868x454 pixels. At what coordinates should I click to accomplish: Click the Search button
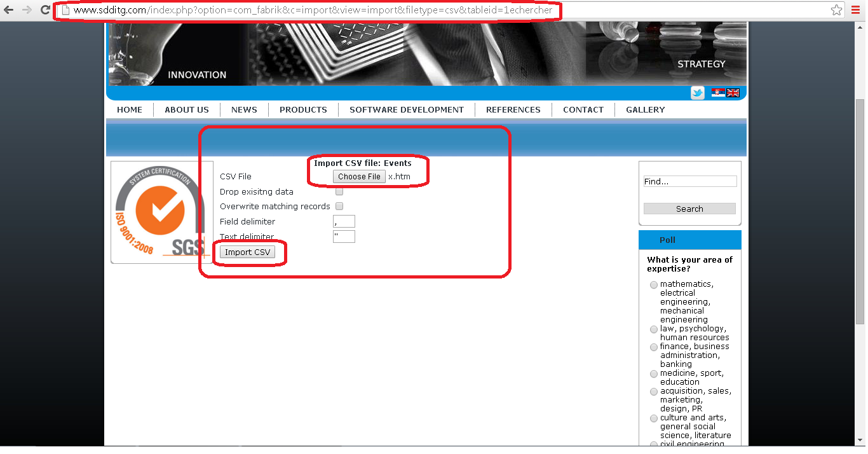coord(689,208)
